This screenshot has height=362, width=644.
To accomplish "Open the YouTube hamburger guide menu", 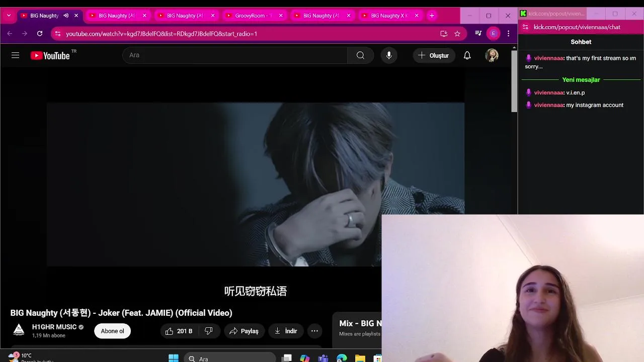I will [x=16, y=55].
